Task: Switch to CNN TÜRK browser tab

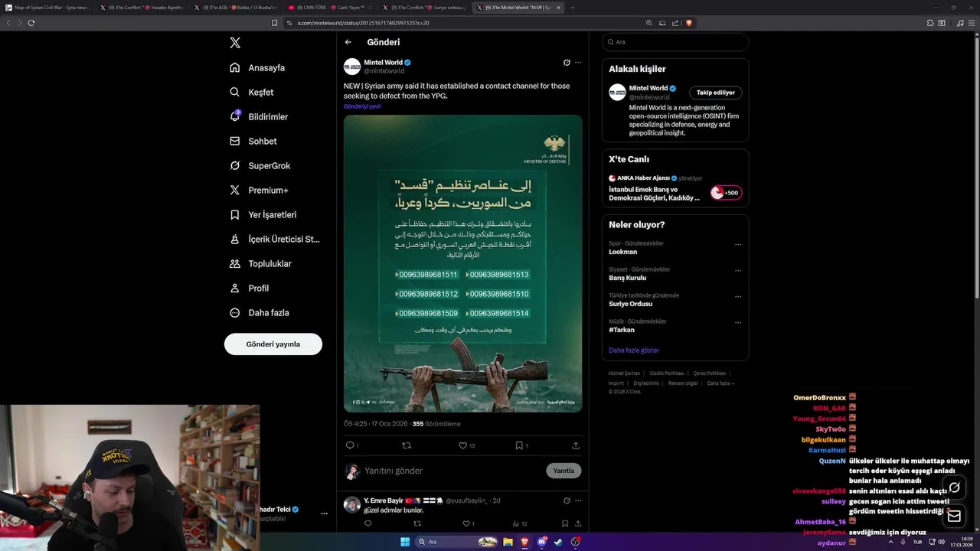Action: [332, 8]
